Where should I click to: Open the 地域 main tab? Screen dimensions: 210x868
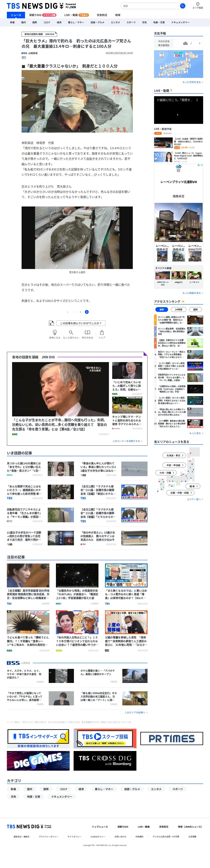(x=118, y=15)
